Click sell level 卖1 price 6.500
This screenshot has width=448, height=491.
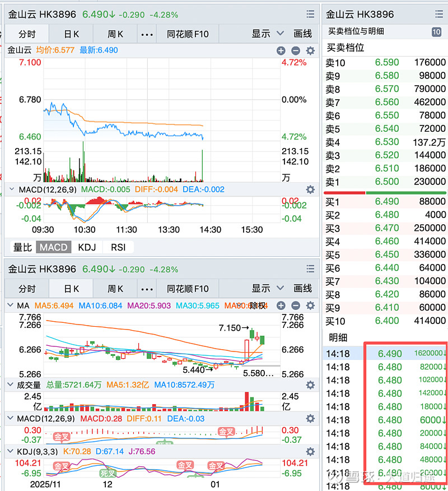click(387, 182)
